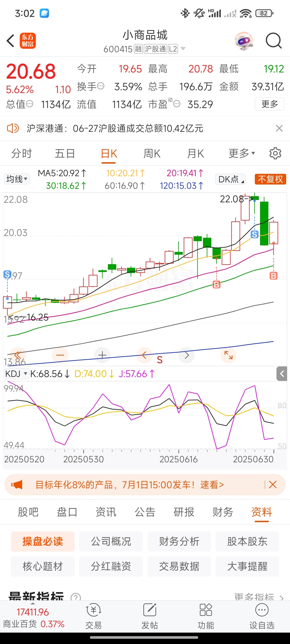This screenshot has width=290, height=644.
Task: Select the 核心题材 section
Action: (43, 567)
